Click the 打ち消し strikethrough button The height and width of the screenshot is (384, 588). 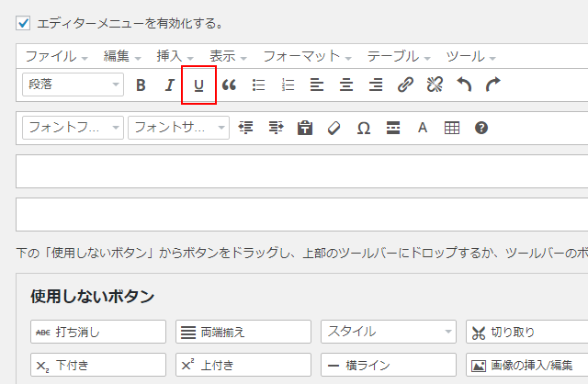pyautogui.click(x=98, y=332)
